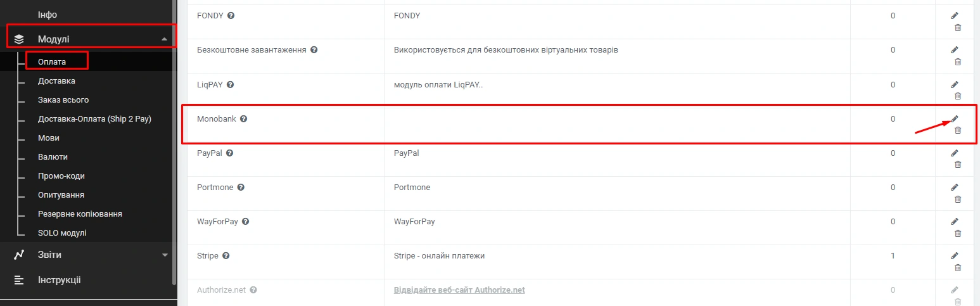Click the help icon beside Stripe

(x=226, y=256)
